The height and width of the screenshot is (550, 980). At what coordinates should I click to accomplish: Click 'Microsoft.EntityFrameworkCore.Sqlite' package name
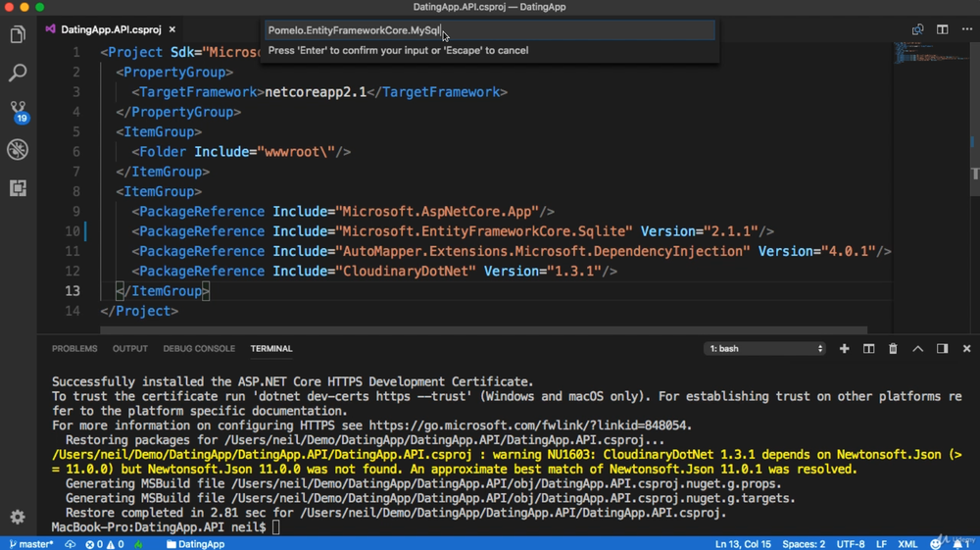tap(484, 231)
